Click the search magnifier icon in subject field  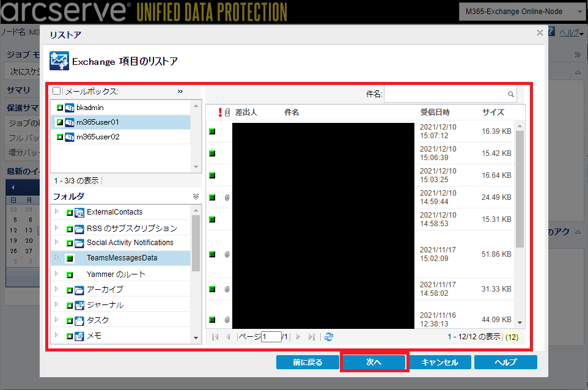511,94
